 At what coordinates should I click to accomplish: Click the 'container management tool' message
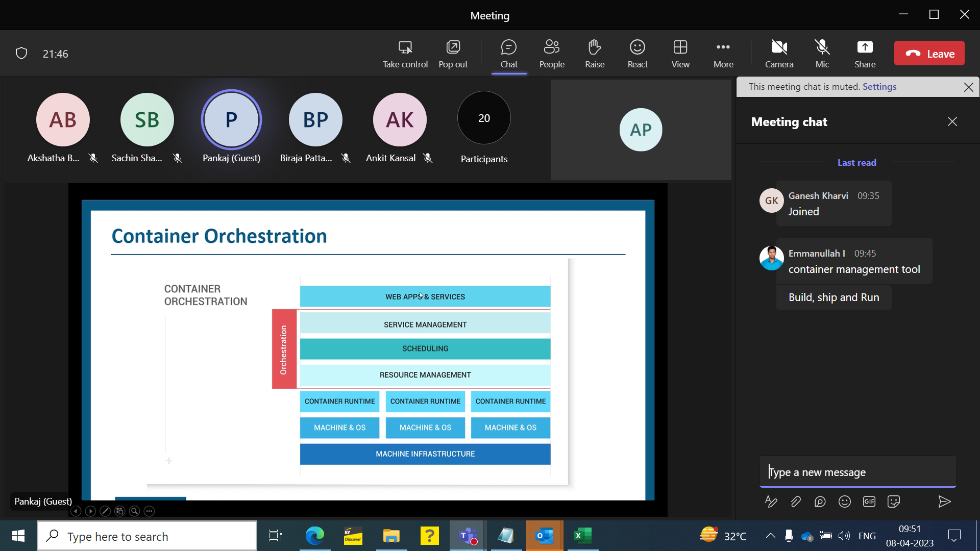tap(854, 269)
